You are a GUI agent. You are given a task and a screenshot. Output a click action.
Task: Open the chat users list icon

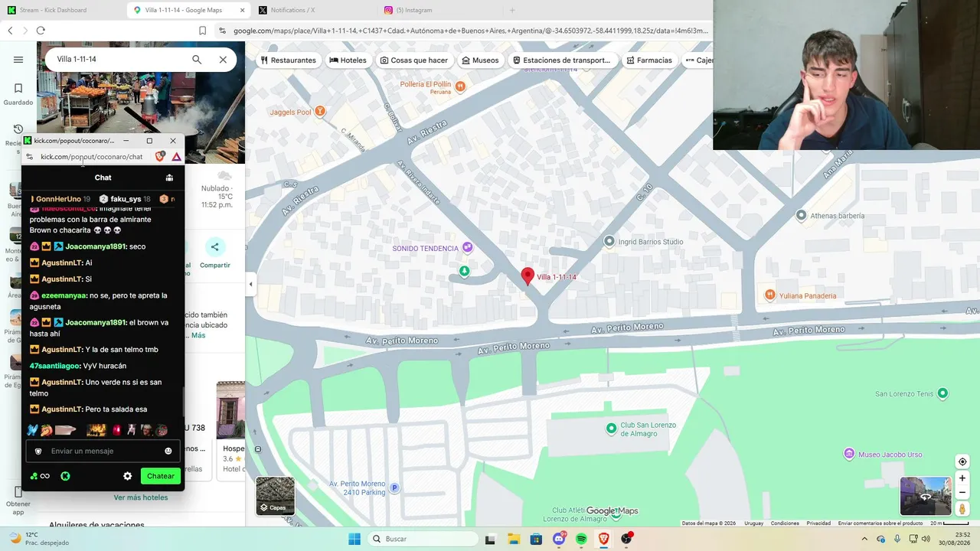tap(169, 178)
